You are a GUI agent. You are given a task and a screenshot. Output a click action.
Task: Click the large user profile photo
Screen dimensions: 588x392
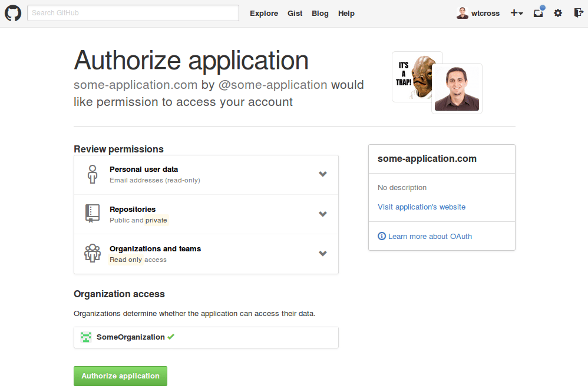point(457,88)
